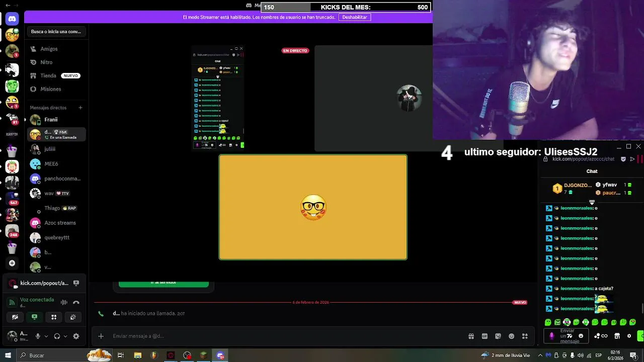Screen dimensions: 644x362
Task: Open activities button in voice panel
Action: [54, 317]
